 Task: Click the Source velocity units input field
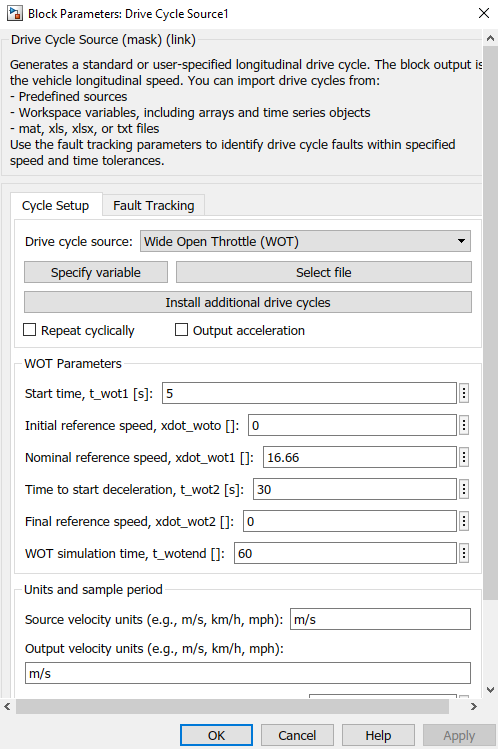380,619
